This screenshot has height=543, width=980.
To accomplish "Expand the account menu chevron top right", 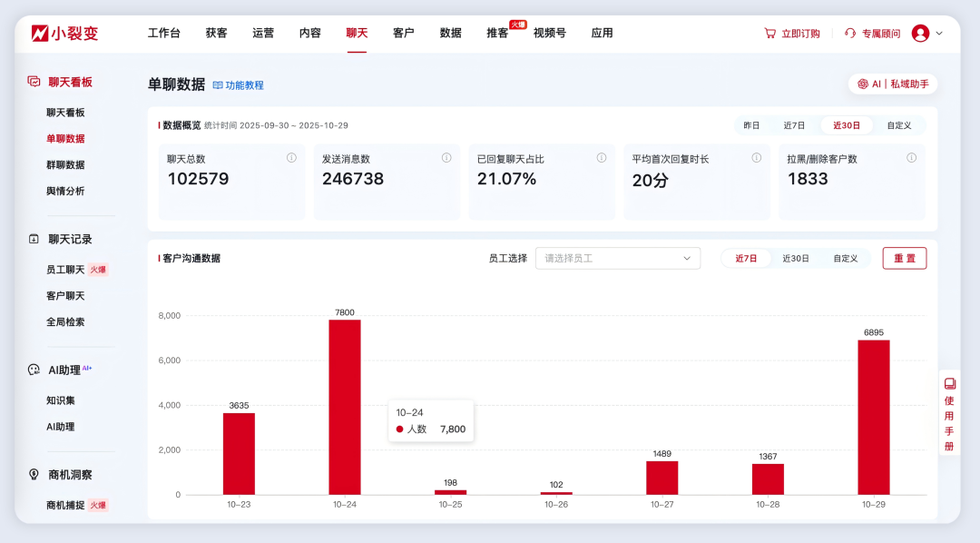I will click(941, 32).
